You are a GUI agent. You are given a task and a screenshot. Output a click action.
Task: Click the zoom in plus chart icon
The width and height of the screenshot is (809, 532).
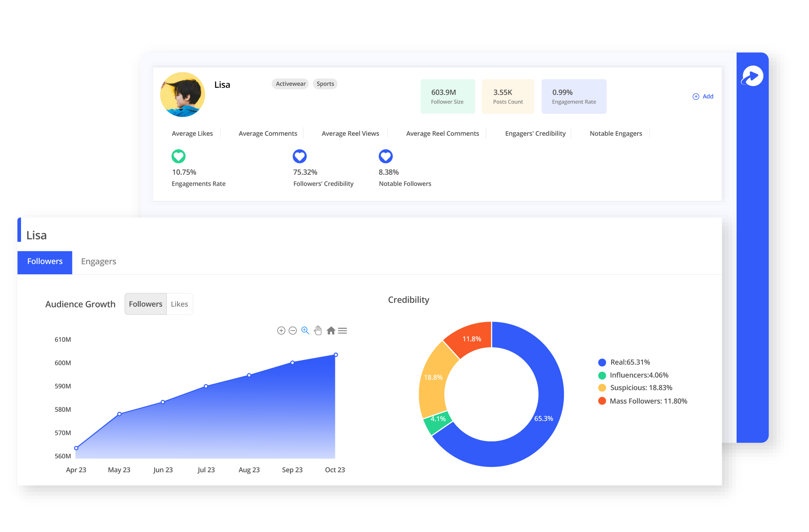pos(281,331)
